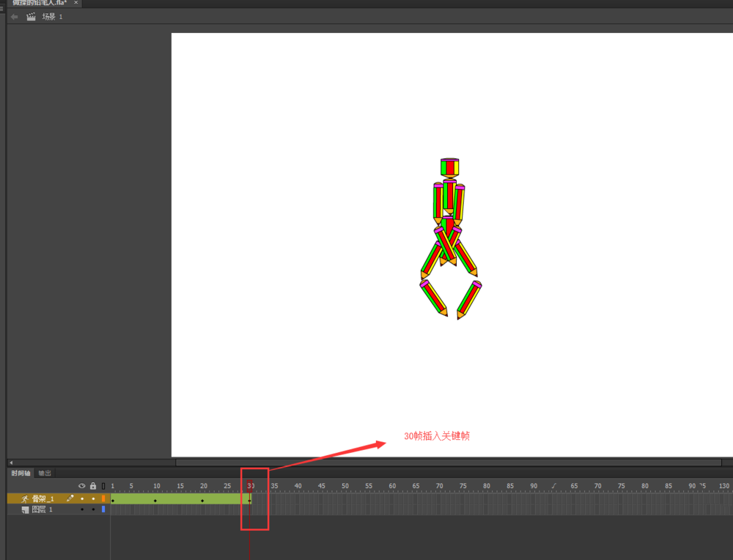733x560 pixels.
Task: Click the red playhead at frame 30
Action: tap(250, 485)
